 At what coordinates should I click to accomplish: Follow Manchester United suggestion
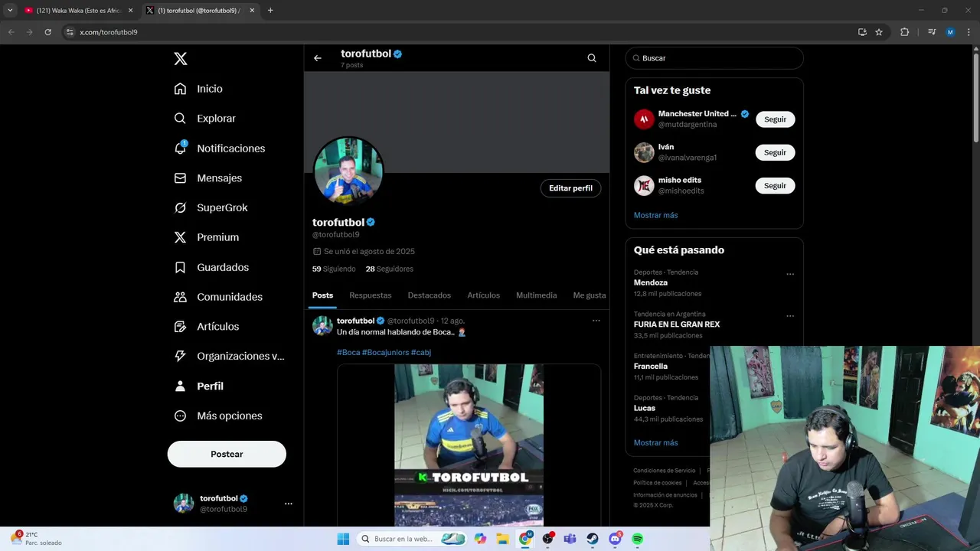point(775,119)
